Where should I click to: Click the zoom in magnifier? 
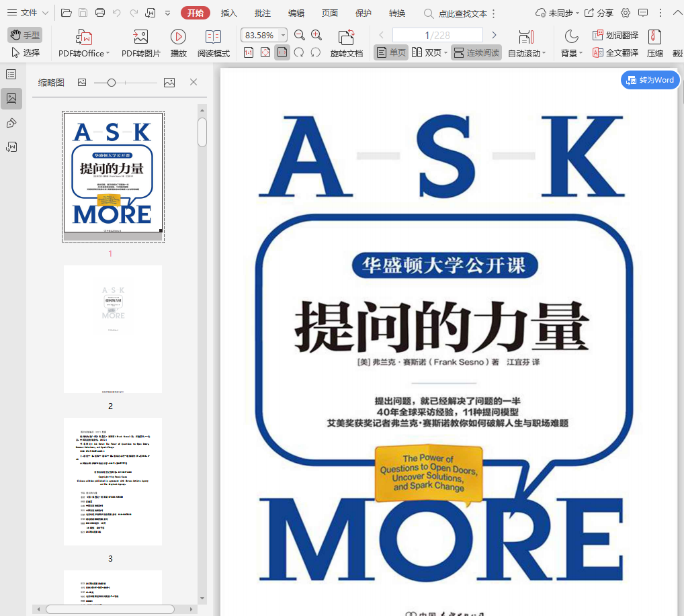point(316,35)
